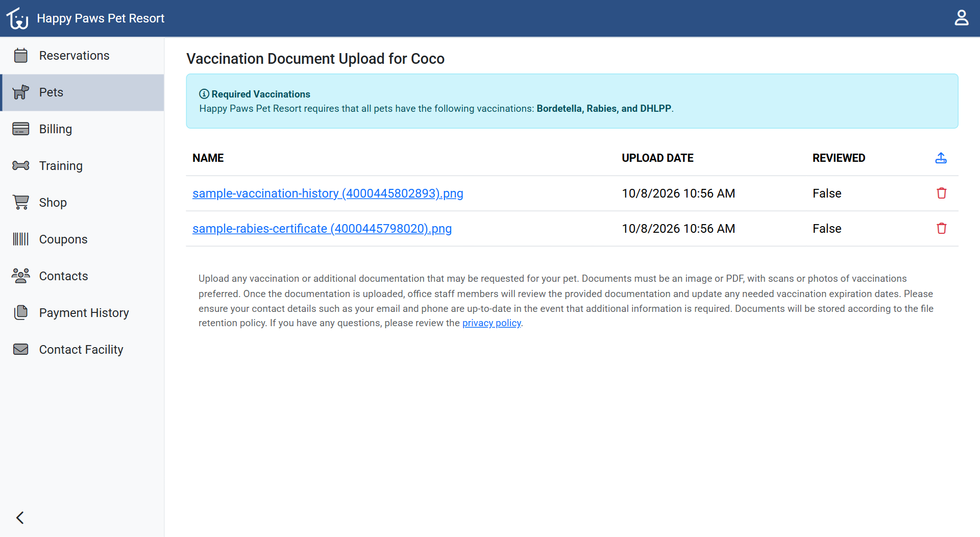Click the upload document icon

pyautogui.click(x=941, y=158)
